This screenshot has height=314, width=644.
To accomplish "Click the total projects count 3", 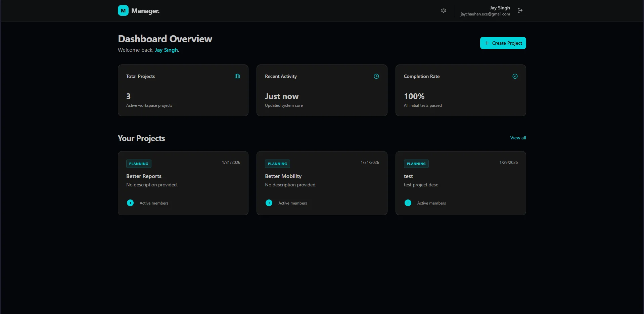I will pyautogui.click(x=128, y=96).
